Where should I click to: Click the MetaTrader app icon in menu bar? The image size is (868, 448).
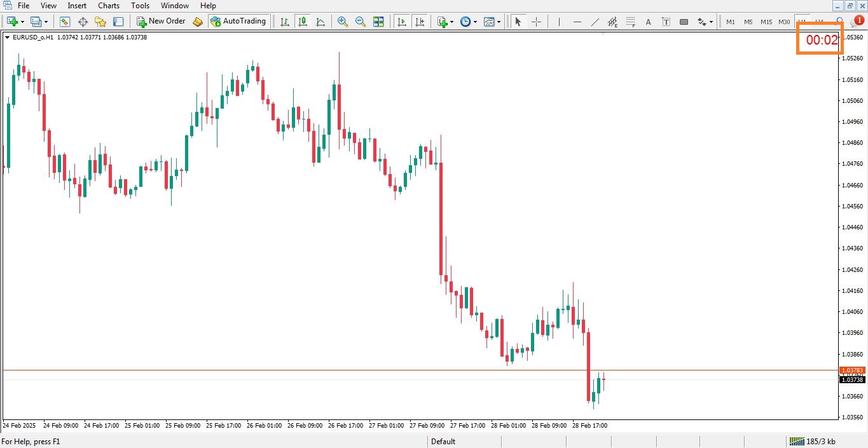7,6
